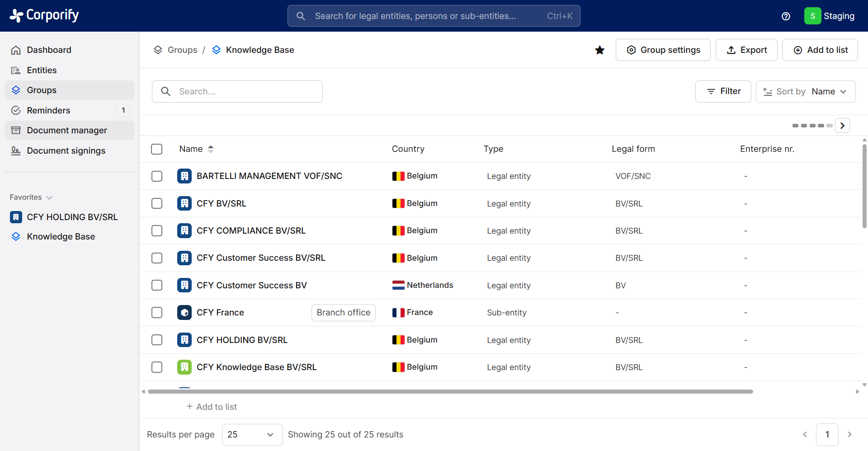Screen dimensions: 868x451
Task: Click the green Staging avatar icon
Action: (x=812, y=16)
